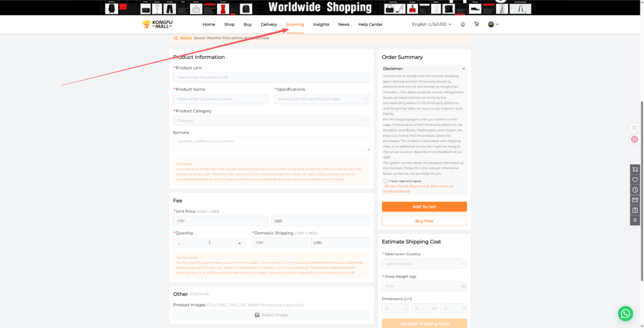Decrease quantity with minus button
The width and height of the screenshot is (644, 328).
pos(179,243)
